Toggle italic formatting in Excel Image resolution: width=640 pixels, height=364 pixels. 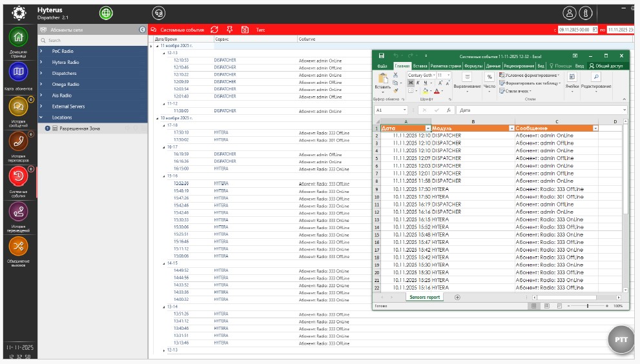click(x=418, y=83)
